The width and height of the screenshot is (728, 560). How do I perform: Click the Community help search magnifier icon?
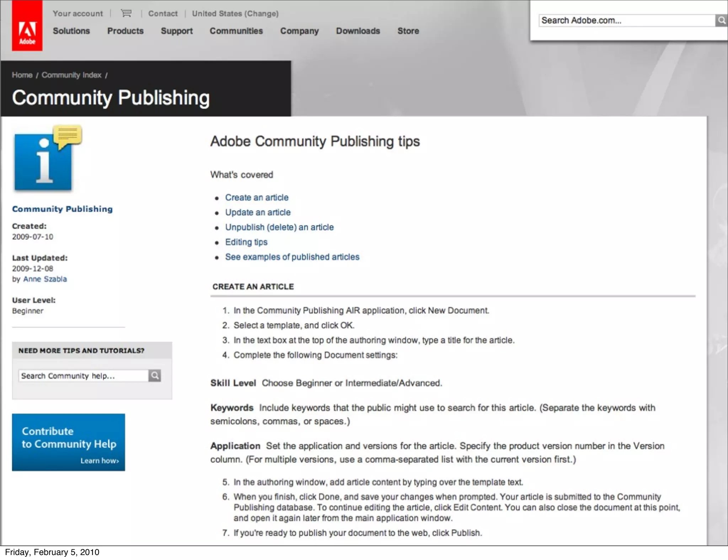click(x=155, y=376)
